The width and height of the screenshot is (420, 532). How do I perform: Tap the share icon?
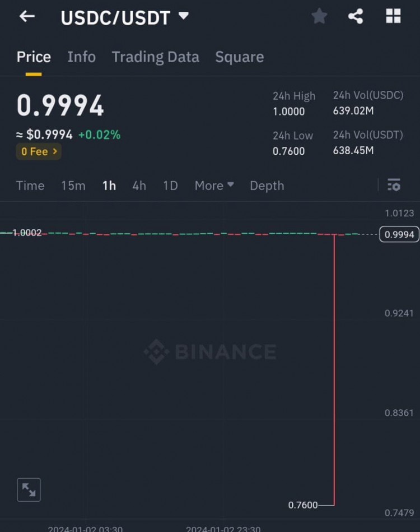[x=356, y=17]
